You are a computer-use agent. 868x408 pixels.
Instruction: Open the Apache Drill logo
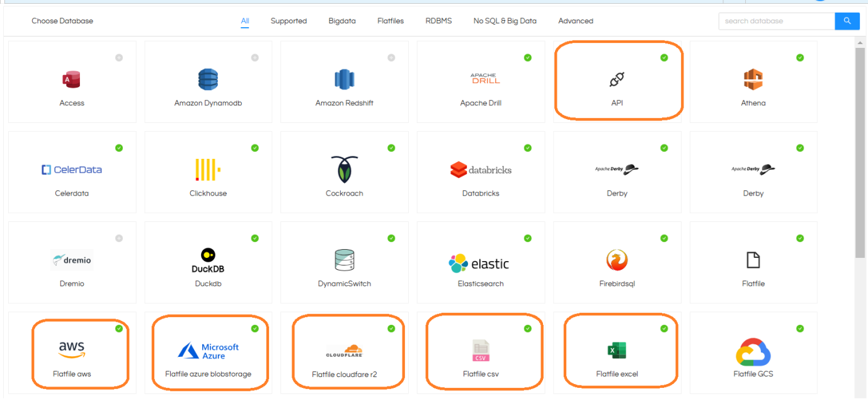point(485,79)
